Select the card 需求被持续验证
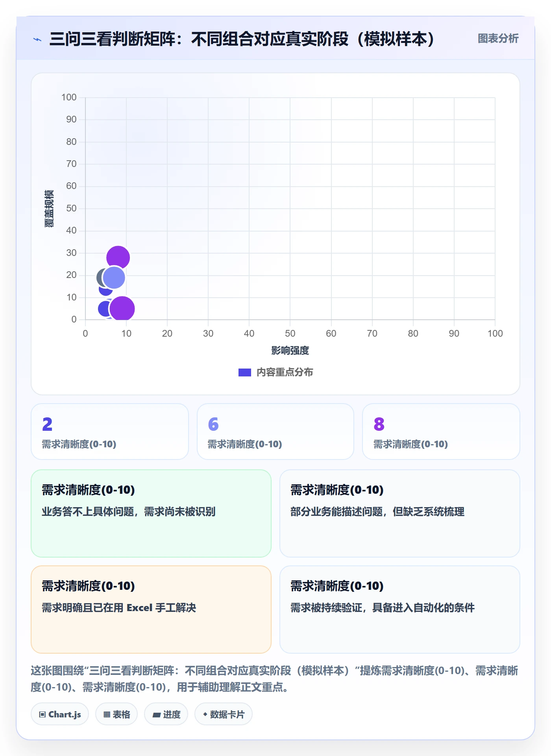Viewport: 551px width, 756px height. (x=400, y=610)
